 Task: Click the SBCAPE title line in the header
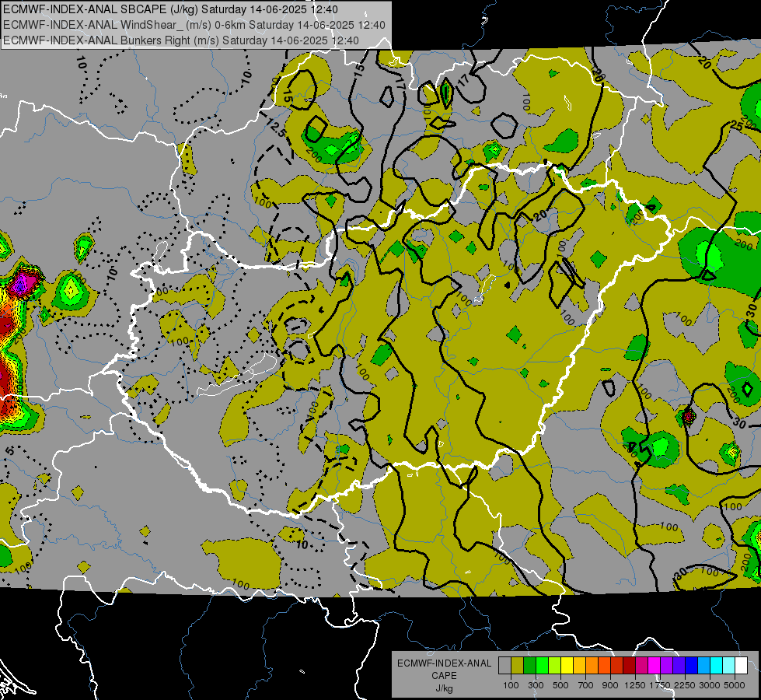[170, 9]
